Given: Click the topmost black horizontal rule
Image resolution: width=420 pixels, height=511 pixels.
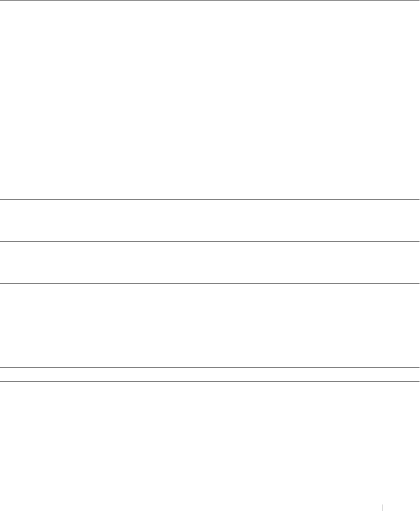Looking at the screenshot, I should tap(210, 0).
